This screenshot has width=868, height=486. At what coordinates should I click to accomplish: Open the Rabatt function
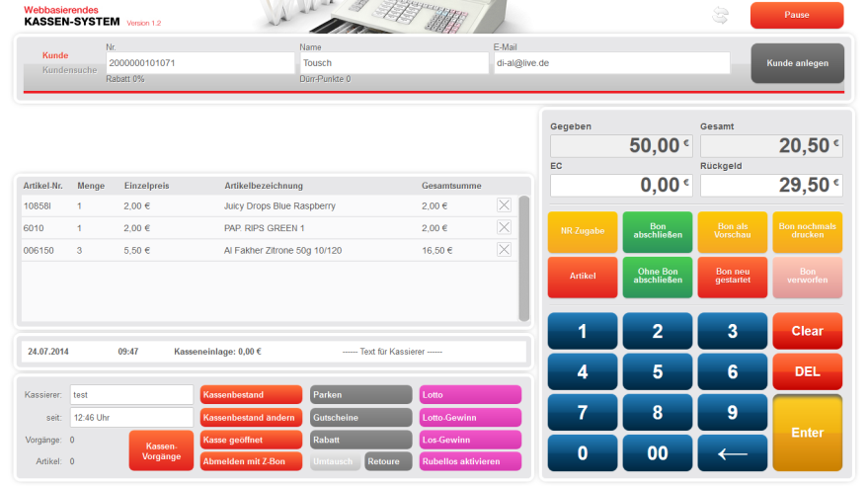[x=360, y=440]
